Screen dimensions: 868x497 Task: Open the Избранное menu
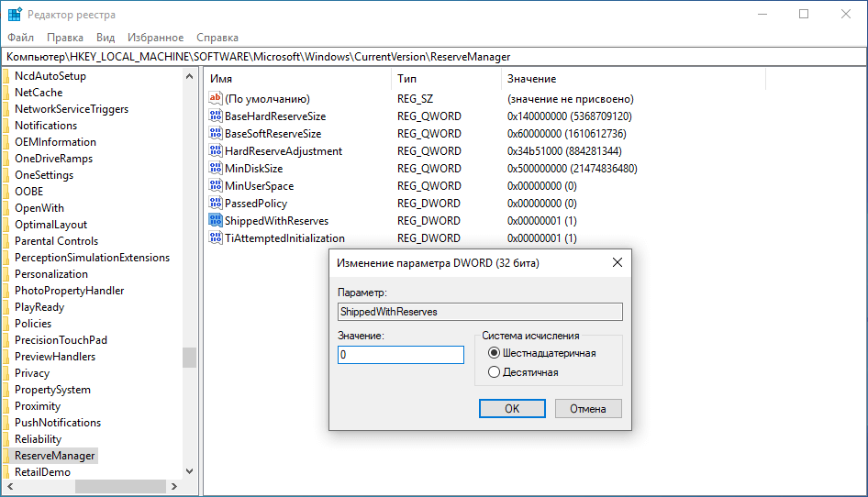[x=155, y=38]
